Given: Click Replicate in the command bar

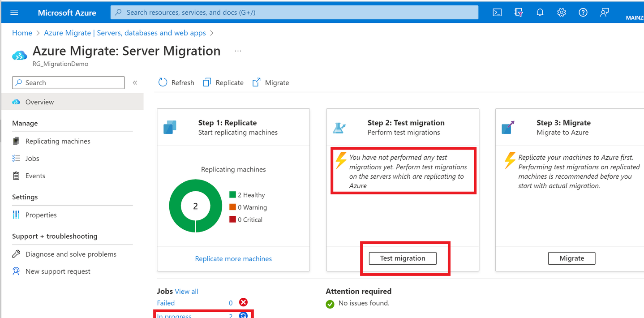Looking at the screenshot, I should click(223, 82).
